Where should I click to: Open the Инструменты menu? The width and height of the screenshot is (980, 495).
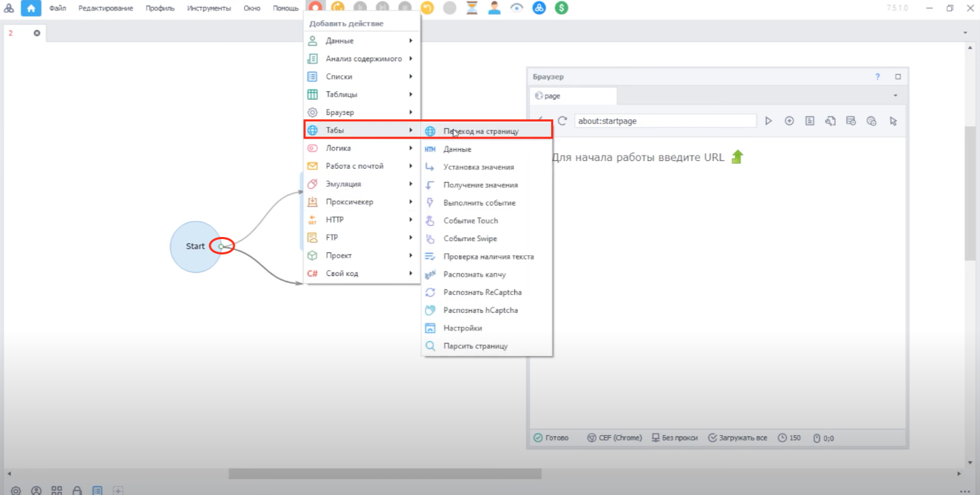pos(209,8)
